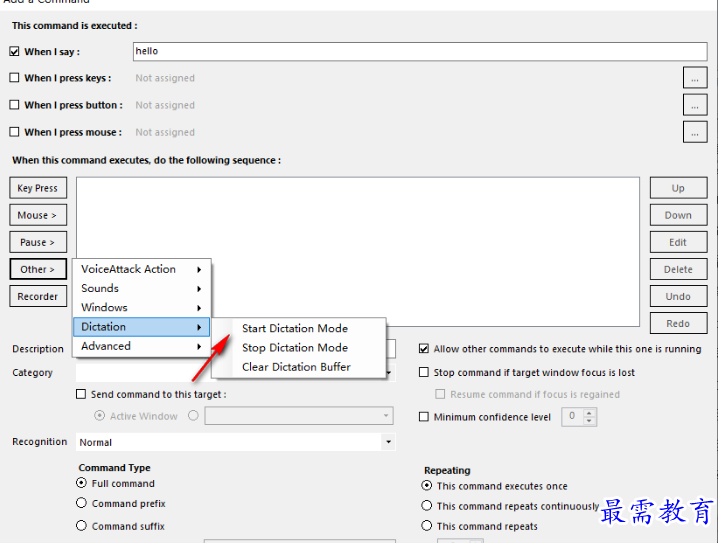Expand the VoiceAttack Action submenu
This screenshot has width=722, height=543.
click(141, 269)
